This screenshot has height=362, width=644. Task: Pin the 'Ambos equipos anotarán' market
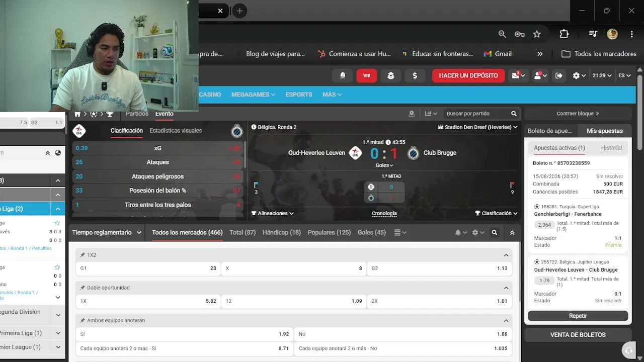(83, 320)
